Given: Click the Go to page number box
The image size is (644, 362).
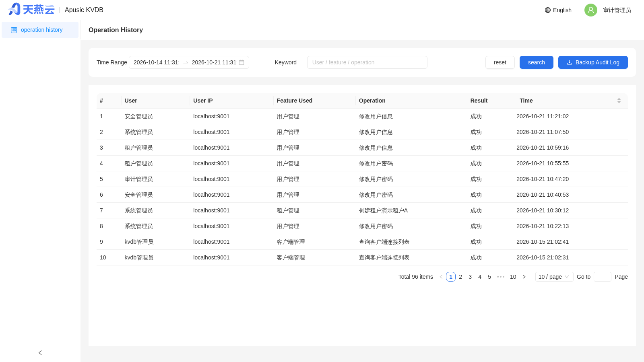Looking at the screenshot, I should [603, 277].
